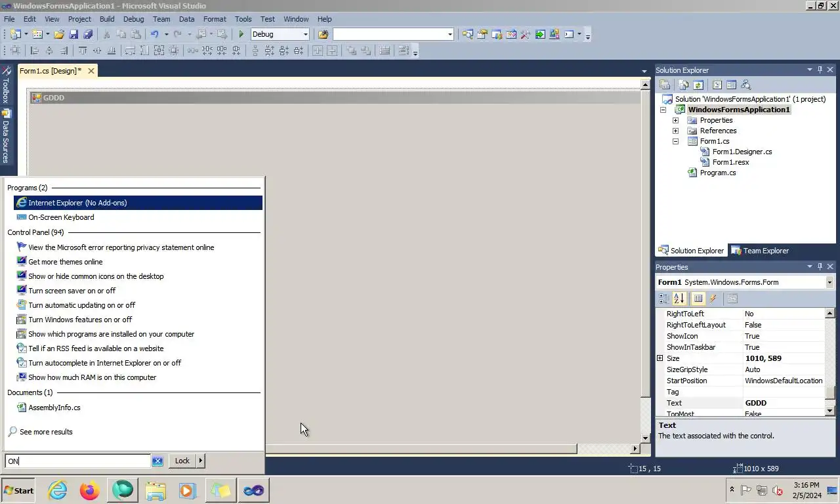Collapse the Form1.cs node

pos(675,141)
